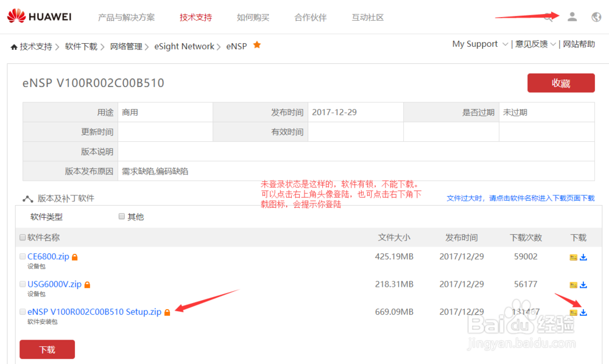
Task: Click the star icon next to eNSP breadcrumb
Action: point(256,45)
